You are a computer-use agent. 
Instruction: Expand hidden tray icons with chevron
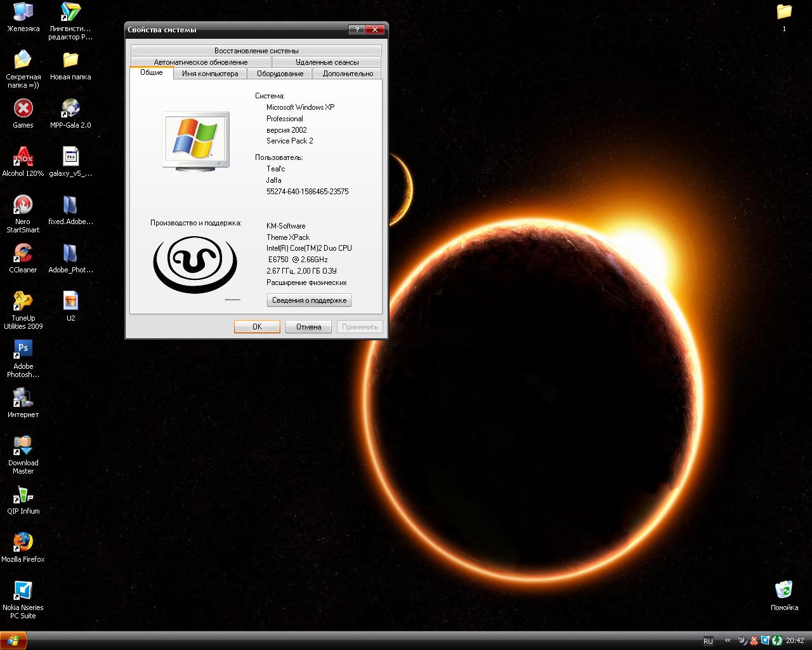pyautogui.click(x=728, y=640)
